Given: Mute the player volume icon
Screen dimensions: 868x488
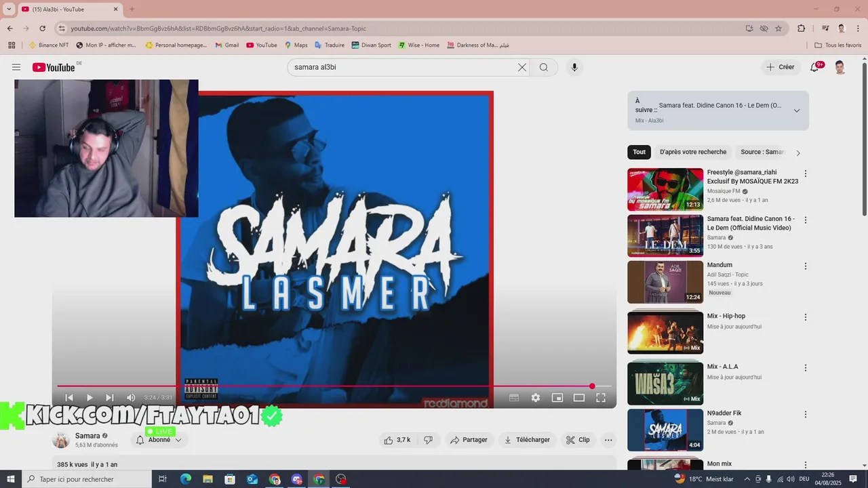Looking at the screenshot, I should tap(131, 398).
